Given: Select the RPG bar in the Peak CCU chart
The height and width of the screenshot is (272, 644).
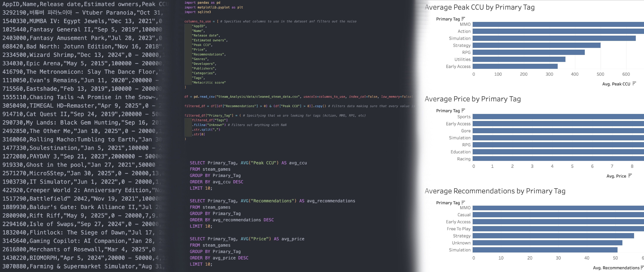Looking at the screenshot, I should (x=529, y=52).
